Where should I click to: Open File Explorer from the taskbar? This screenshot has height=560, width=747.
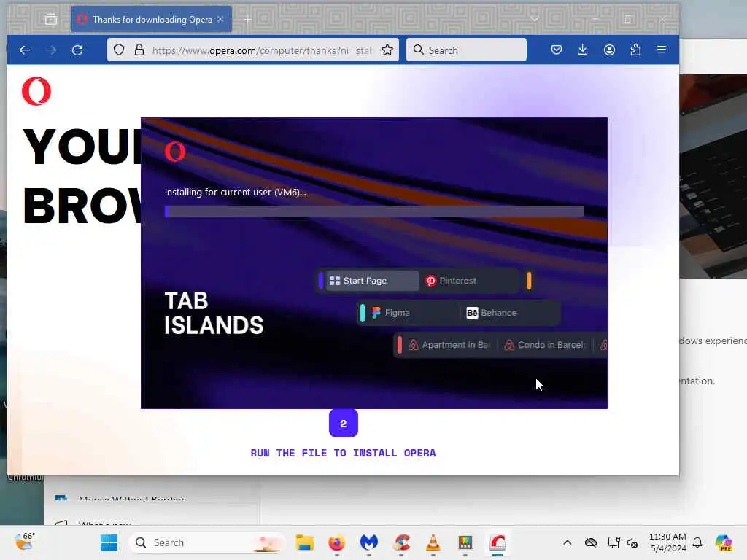click(x=304, y=542)
